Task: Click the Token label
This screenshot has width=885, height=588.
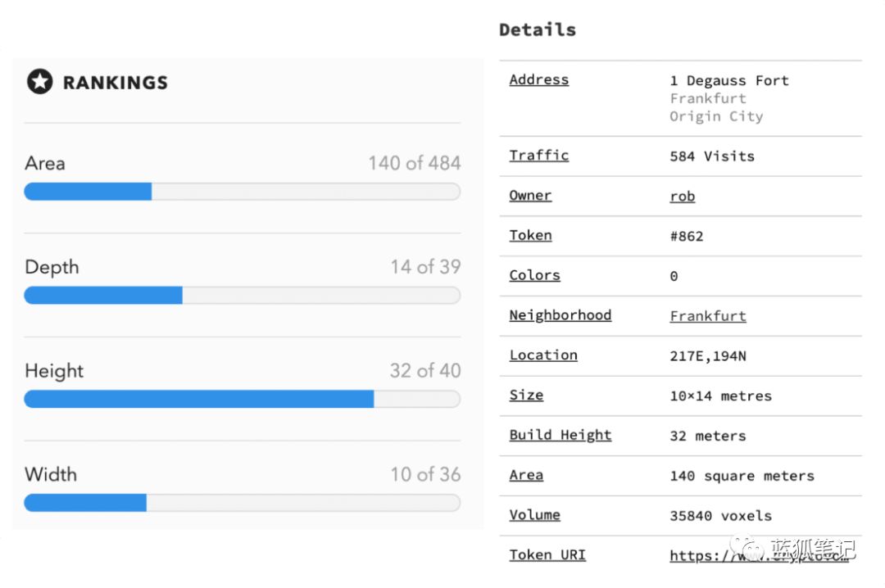Action: 530,235
